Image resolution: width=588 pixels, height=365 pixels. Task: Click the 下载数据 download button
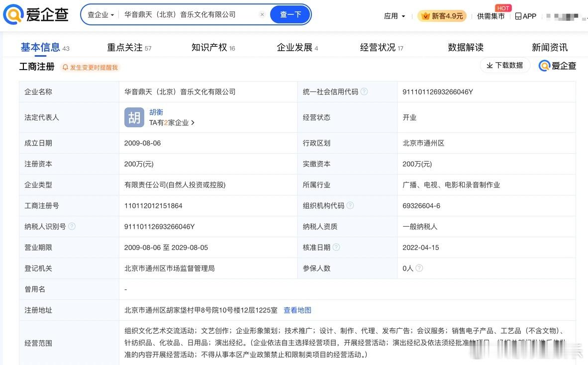pyautogui.click(x=505, y=65)
